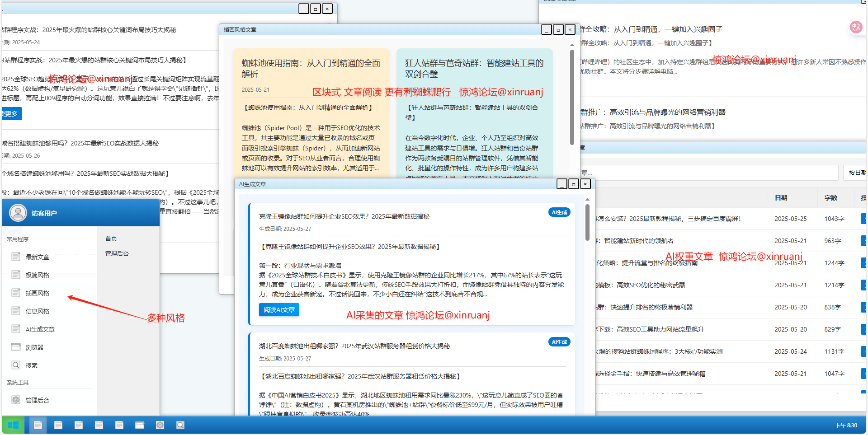Click the 日期 column header

(781, 198)
